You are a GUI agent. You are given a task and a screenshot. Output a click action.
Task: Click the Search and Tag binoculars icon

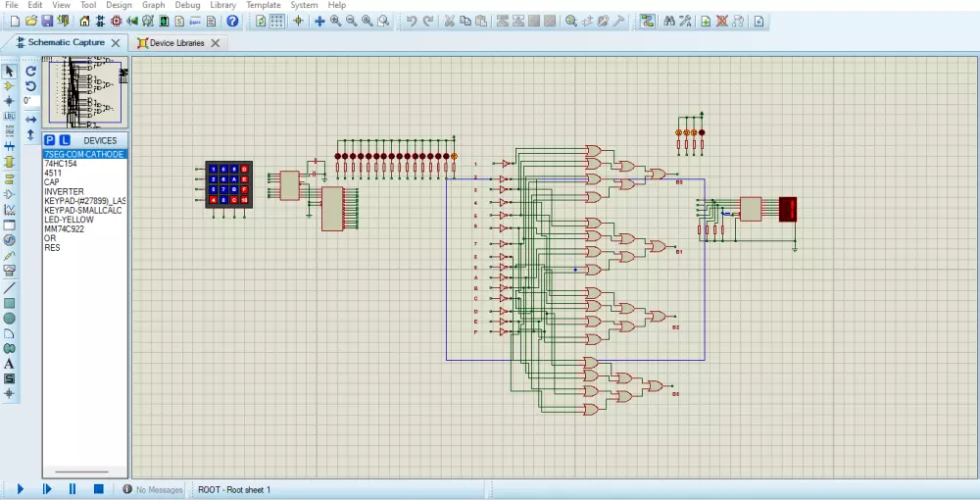point(669,21)
